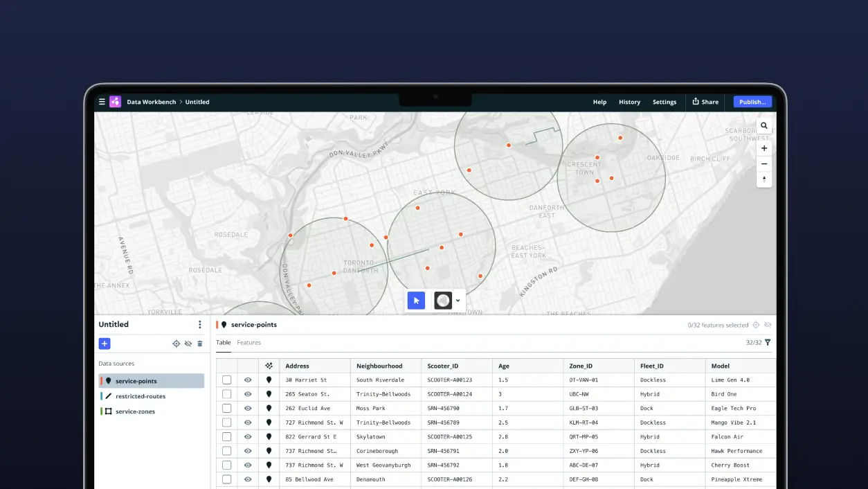The width and height of the screenshot is (868, 489).
Task: Toggle visibility eye for Moss Park row
Action: click(248, 409)
